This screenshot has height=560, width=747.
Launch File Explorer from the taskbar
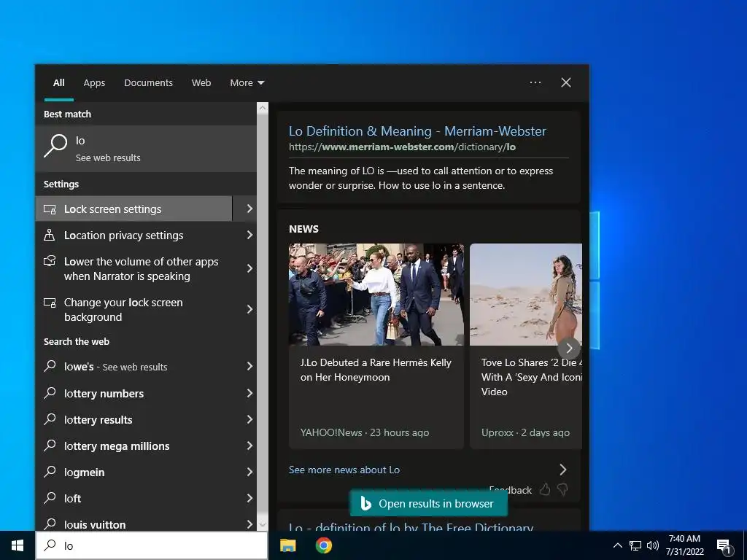click(x=287, y=545)
